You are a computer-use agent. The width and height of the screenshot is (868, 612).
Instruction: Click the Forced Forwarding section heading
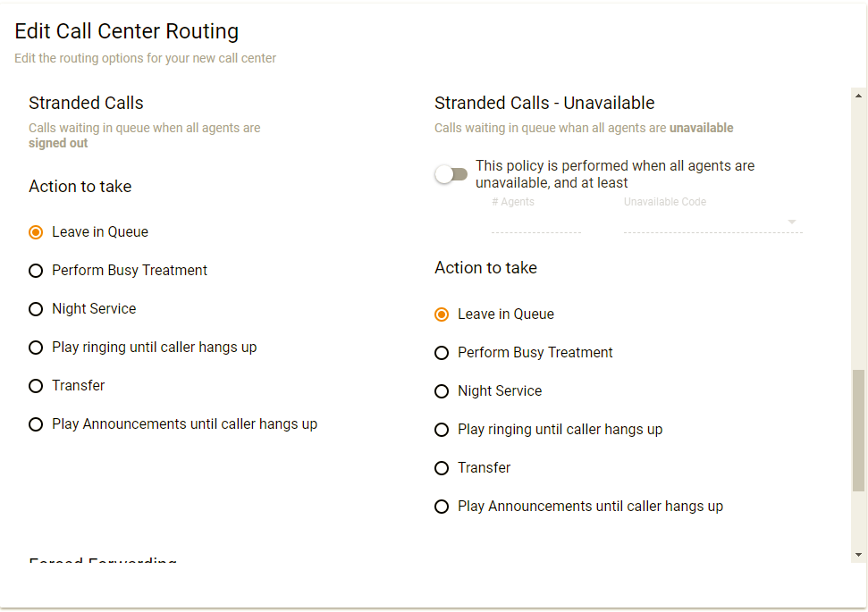pos(103,562)
